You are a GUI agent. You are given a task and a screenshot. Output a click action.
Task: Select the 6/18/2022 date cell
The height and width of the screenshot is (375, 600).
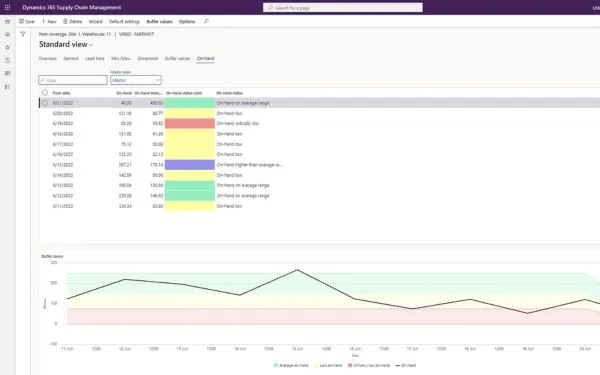pos(63,134)
